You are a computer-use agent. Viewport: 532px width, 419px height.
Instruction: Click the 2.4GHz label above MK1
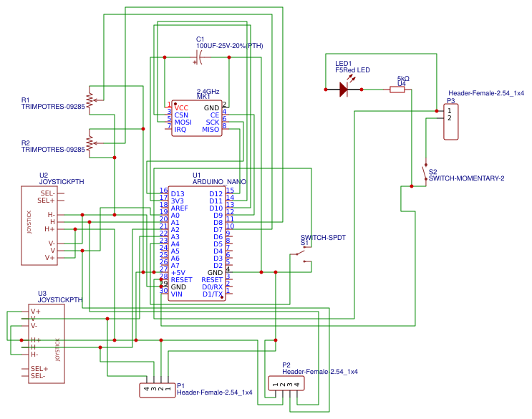pyautogui.click(x=208, y=91)
